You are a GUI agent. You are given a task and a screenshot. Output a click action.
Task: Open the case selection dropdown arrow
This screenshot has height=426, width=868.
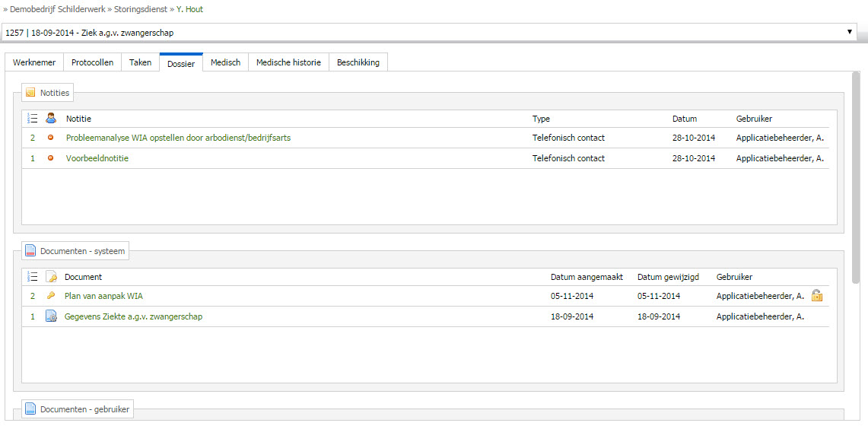pyautogui.click(x=850, y=32)
